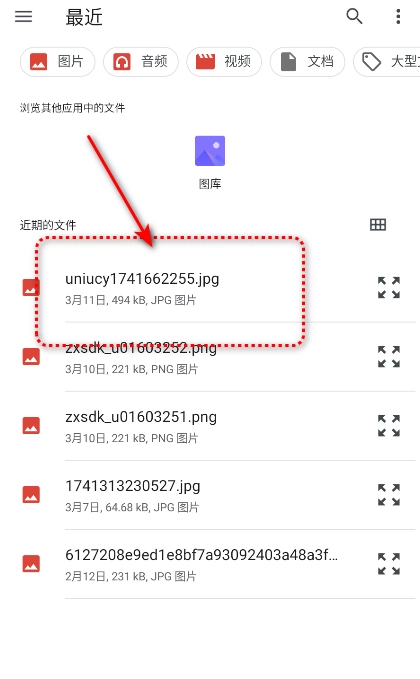Image resolution: width=420 pixels, height=679 pixels.
Task: Open the 图库 gallery app icon
Action: (x=210, y=162)
